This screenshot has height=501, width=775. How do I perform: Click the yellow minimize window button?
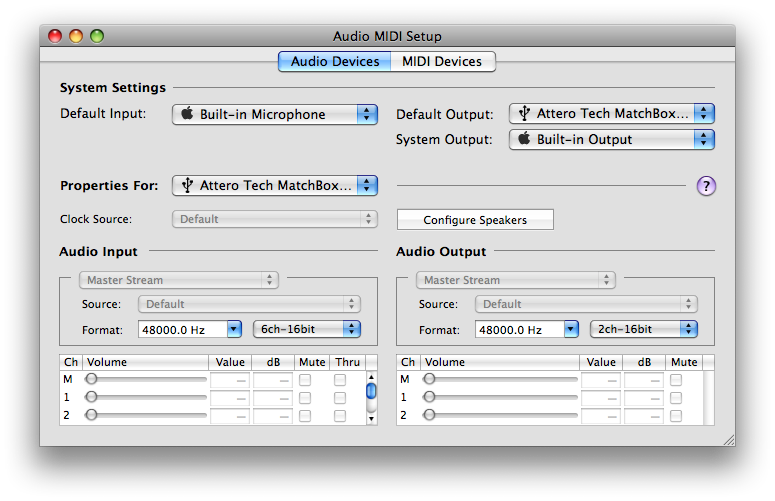click(76, 37)
